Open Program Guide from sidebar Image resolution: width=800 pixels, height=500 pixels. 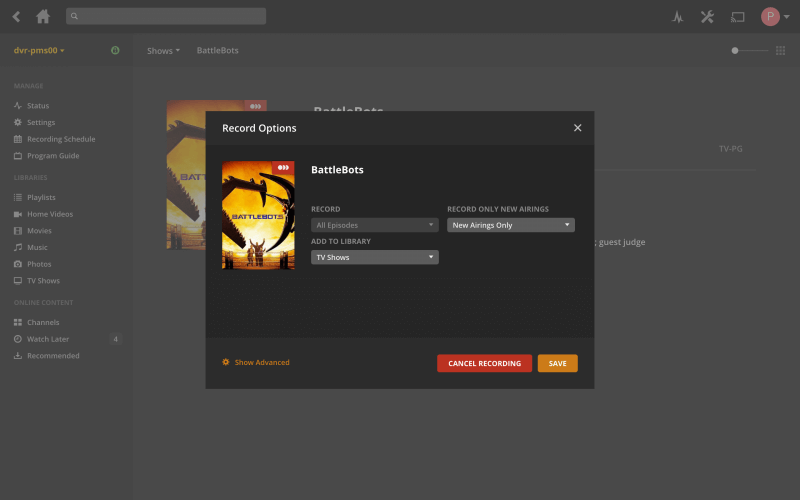pyautogui.click(x=52, y=156)
